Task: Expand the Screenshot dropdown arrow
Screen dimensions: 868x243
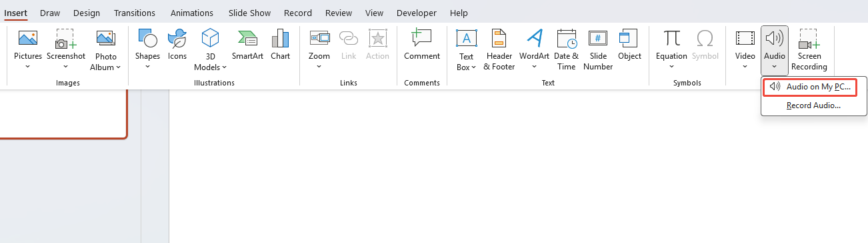Action: click(66, 67)
